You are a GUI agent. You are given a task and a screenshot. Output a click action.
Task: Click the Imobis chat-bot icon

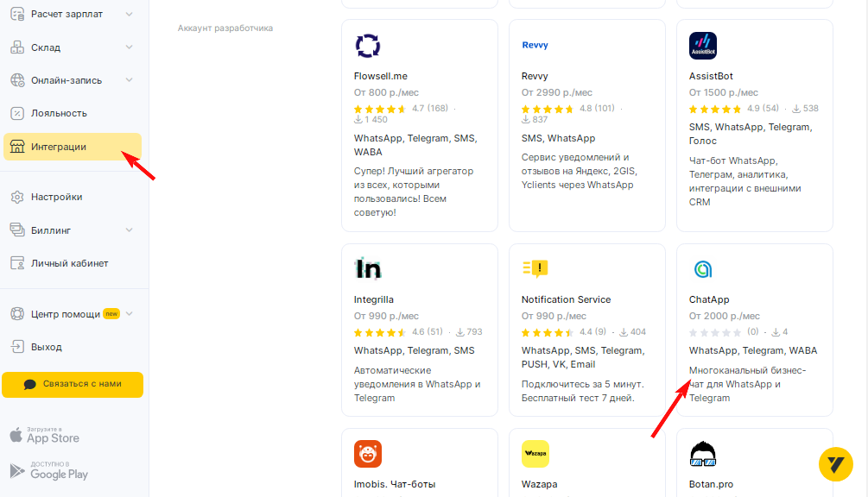(x=368, y=454)
